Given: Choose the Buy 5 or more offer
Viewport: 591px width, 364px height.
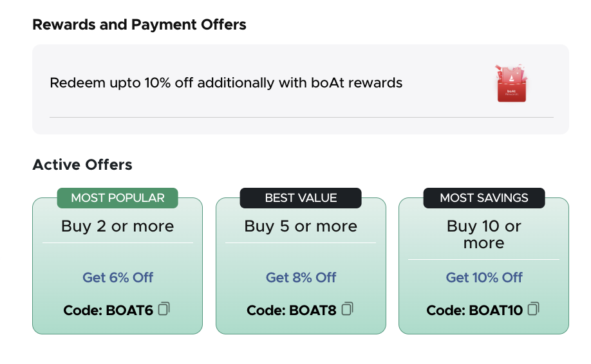Looking at the screenshot, I should [301, 226].
